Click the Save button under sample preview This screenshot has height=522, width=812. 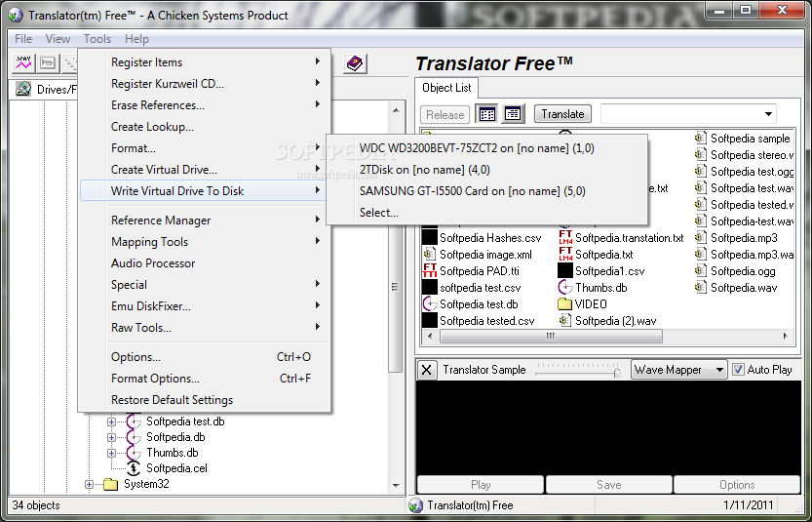click(x=609, y=485)
